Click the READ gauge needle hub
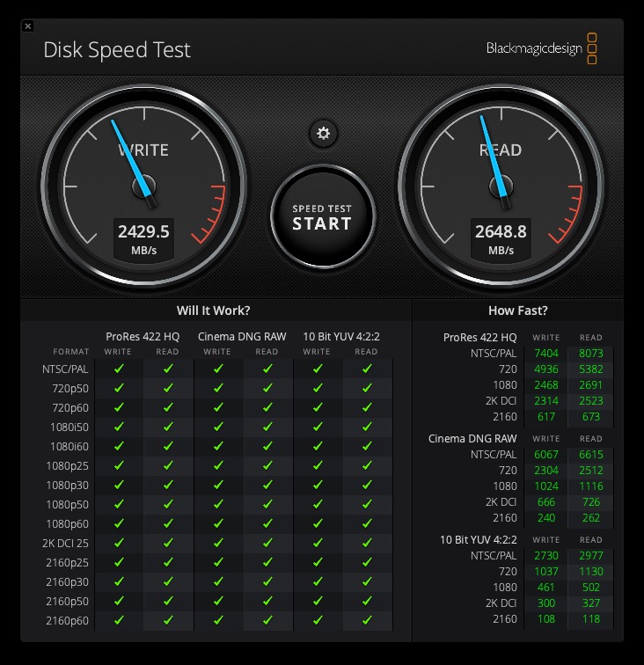Image resolution: width=644 pixels, height=665 pixels. 501,186
